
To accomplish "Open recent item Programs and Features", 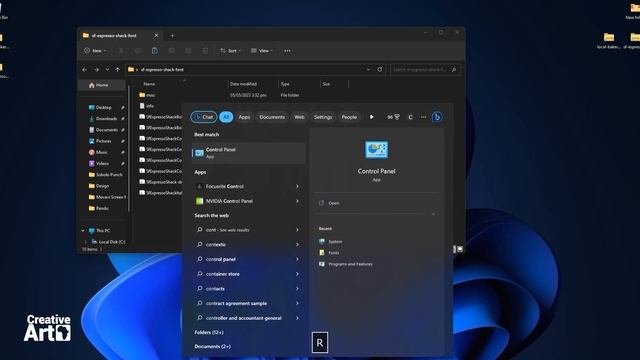I will click(350, 264).
